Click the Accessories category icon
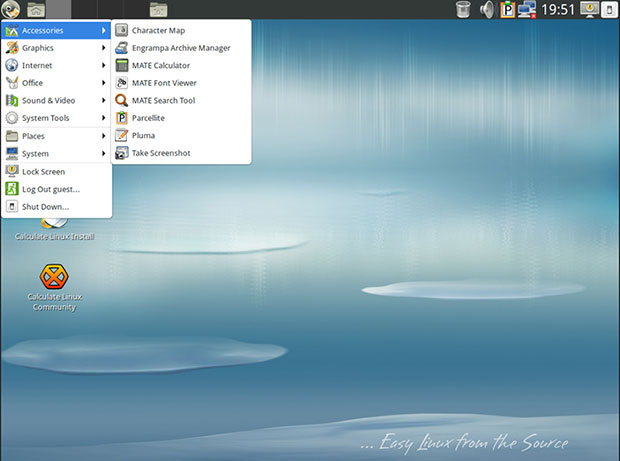Viewport: 620px width, 461px height. 12,30
